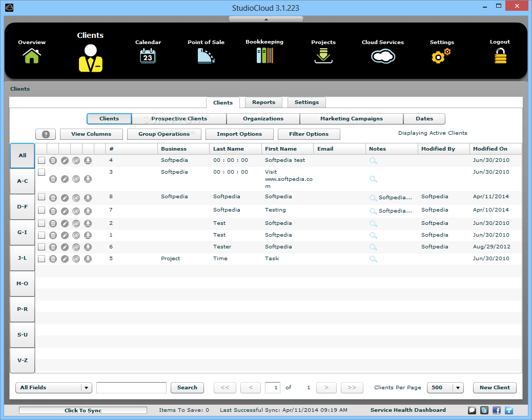Go to next page with > button
Screen dimensions: 532x420
tap(326, 387)
